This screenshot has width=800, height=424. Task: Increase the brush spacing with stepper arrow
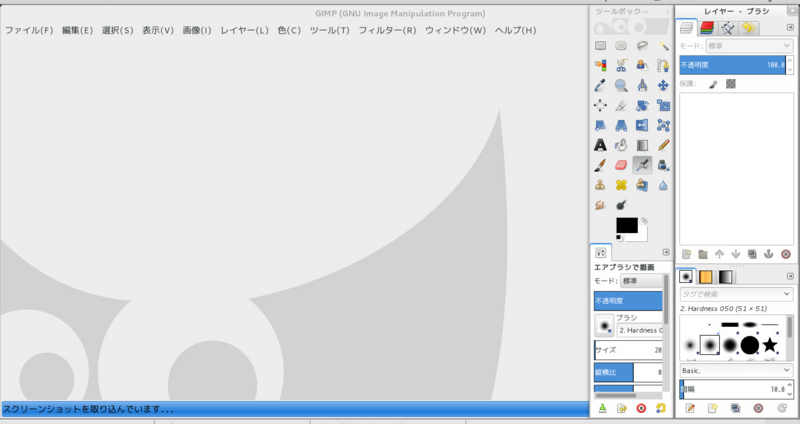(x=790, y=385)
